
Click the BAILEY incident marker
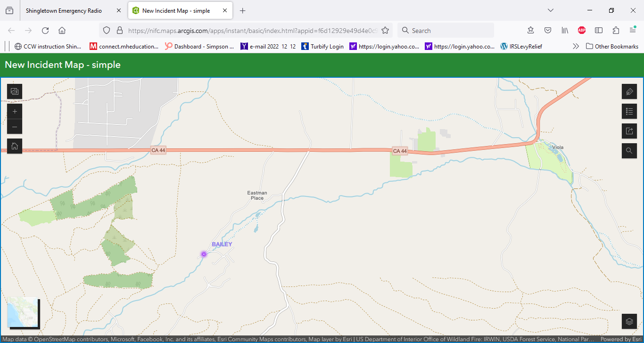[204, 254]
